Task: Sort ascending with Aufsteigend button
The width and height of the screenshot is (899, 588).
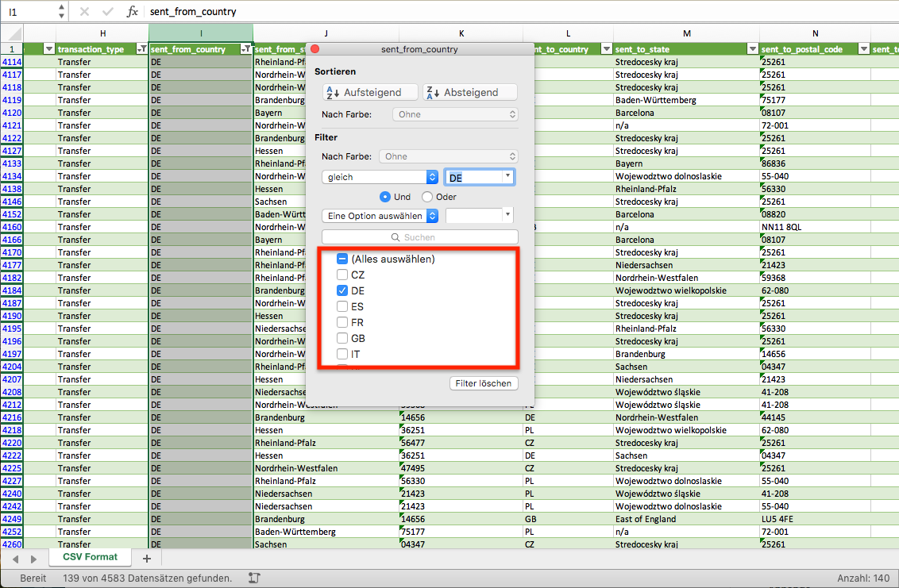Action: (x=370, y=92)
